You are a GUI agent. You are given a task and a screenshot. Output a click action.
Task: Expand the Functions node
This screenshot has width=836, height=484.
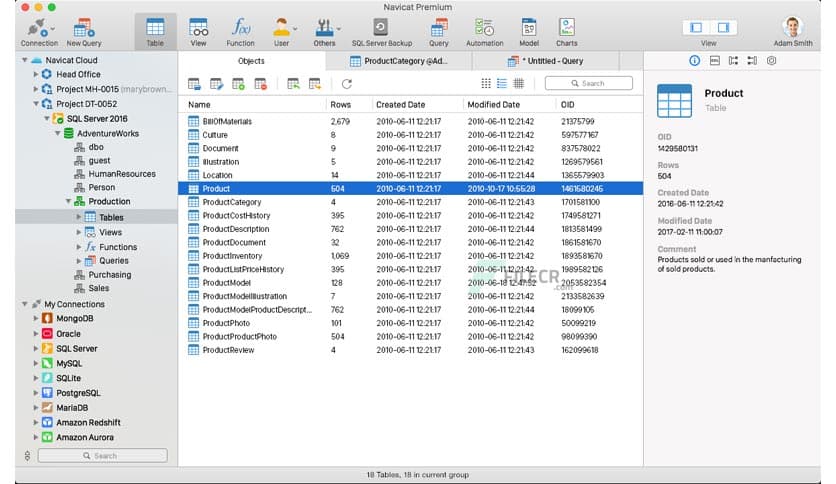click(78, 247)
